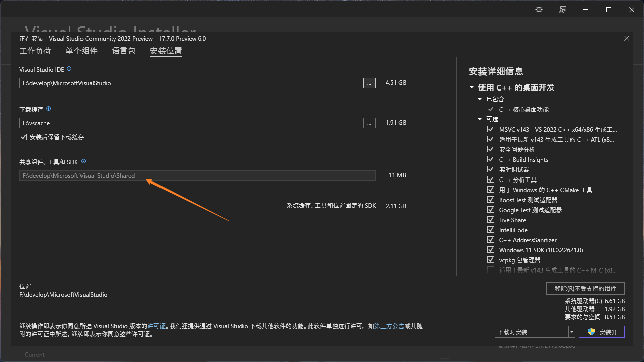Uncheck 适用于最新 v143 生成工具的 C++ ATL

click(x=491, y=139)
